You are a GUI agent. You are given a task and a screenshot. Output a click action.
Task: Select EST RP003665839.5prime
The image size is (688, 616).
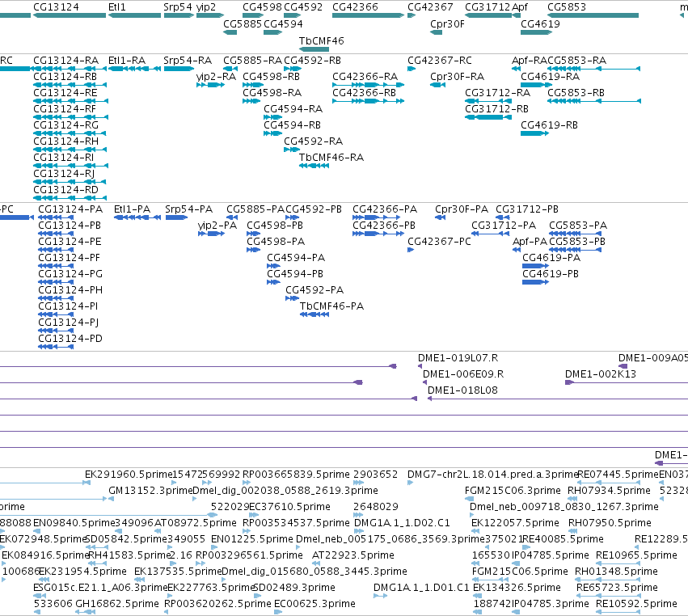click(x=296, y=475)
